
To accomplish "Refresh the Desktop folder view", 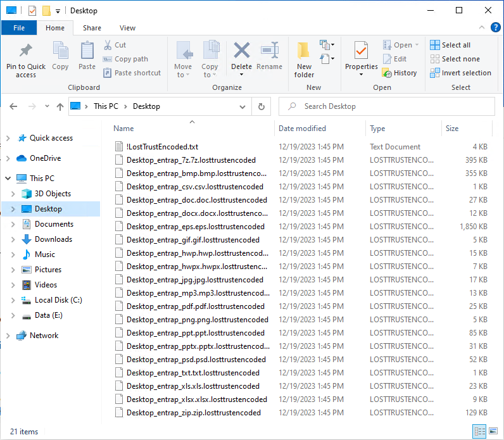I will tap(261, 106).
